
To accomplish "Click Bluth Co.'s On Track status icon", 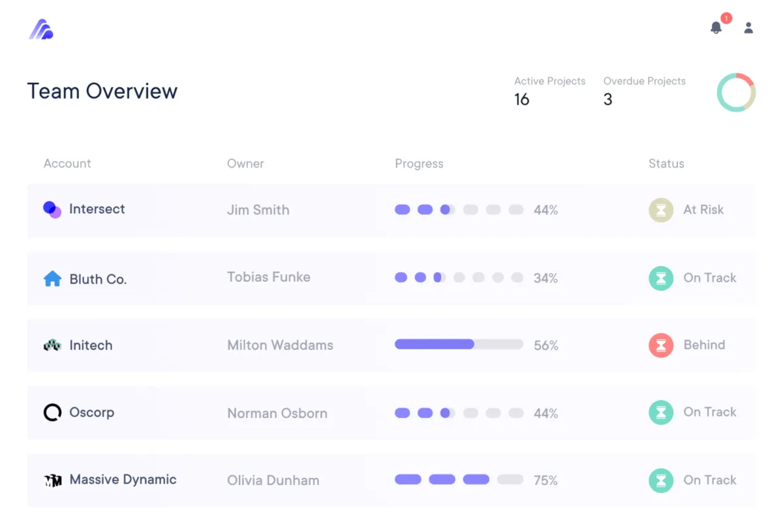I will click(x=661, y=278).
